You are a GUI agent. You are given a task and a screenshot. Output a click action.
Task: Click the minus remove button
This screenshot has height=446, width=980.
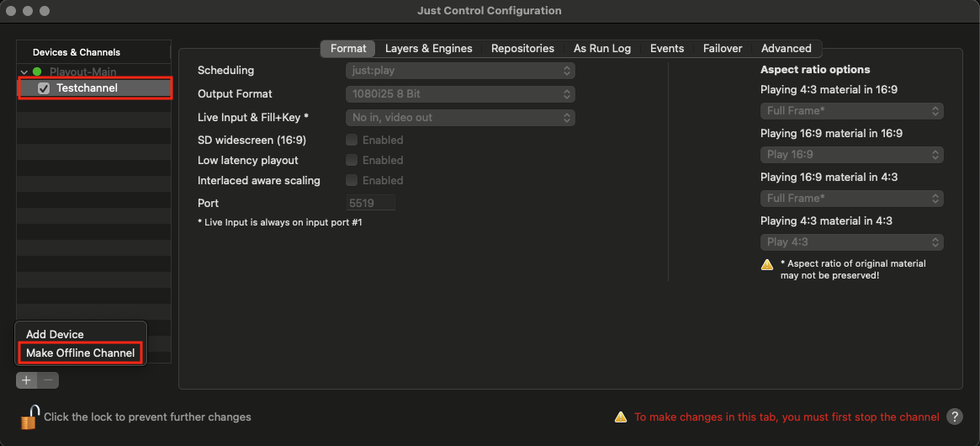[48, 380]
